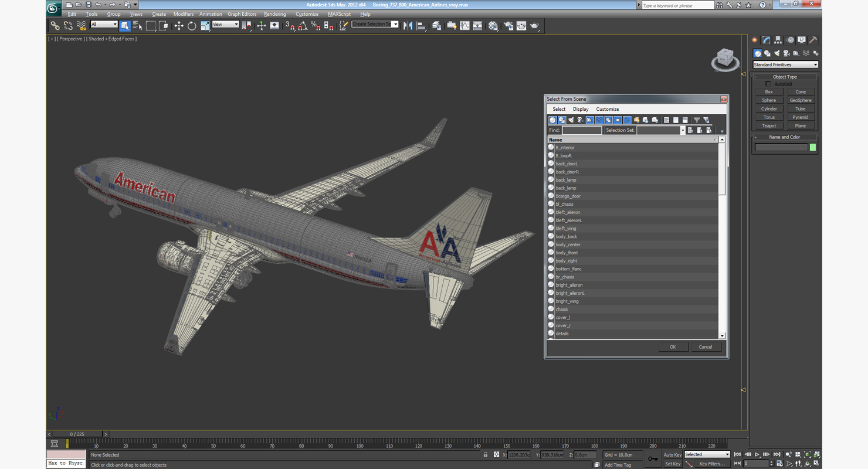Screen dimensions: 868x469
Task: Show the Cameras category in Create panel
Action: 786,53
